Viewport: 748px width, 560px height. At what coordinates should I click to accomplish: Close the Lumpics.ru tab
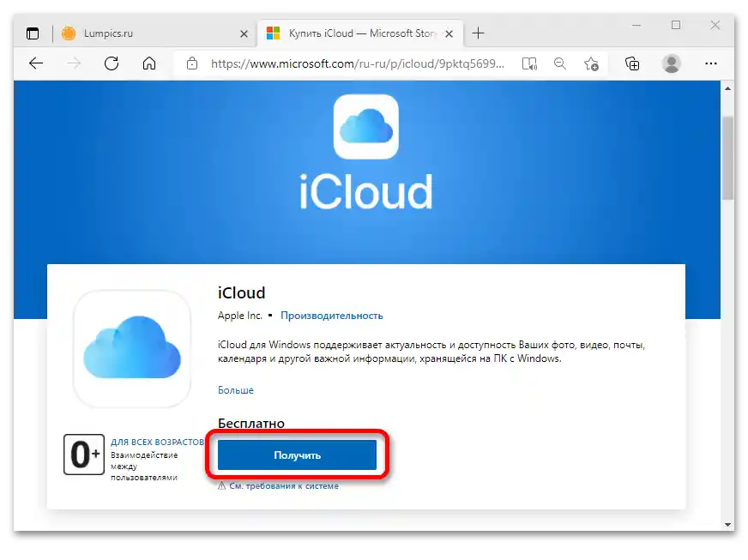[x=244, y=33]
